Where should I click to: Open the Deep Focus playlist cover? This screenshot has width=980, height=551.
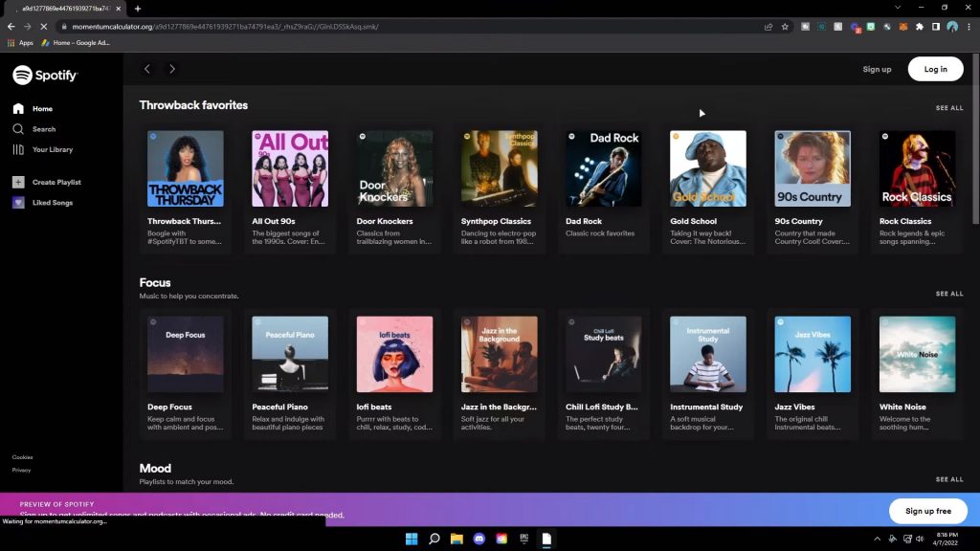186,354
